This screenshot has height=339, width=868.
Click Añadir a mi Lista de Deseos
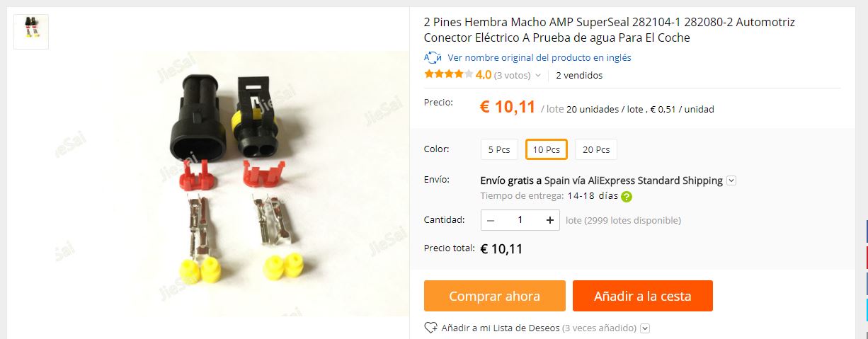pyautogui.click(x=500, y=328)
